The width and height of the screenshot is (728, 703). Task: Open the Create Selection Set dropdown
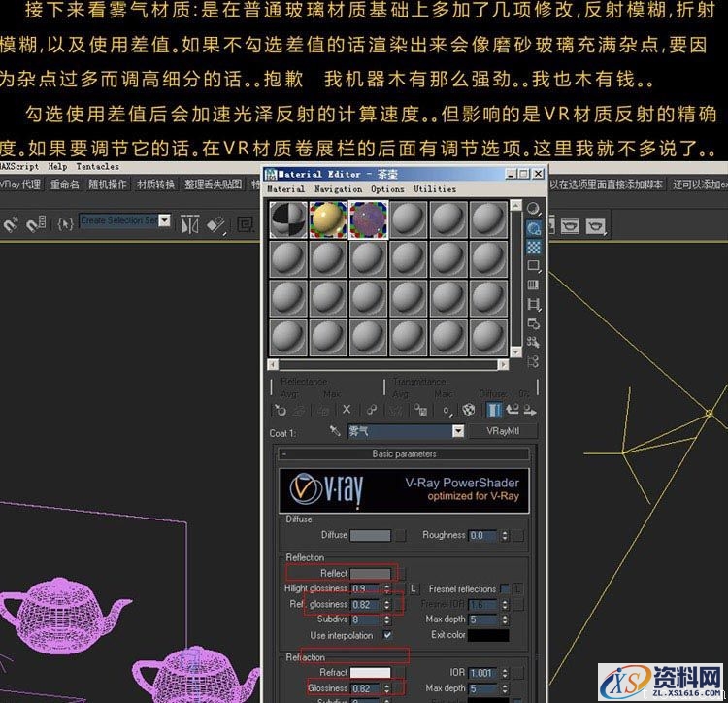click(x=164, y=220)
